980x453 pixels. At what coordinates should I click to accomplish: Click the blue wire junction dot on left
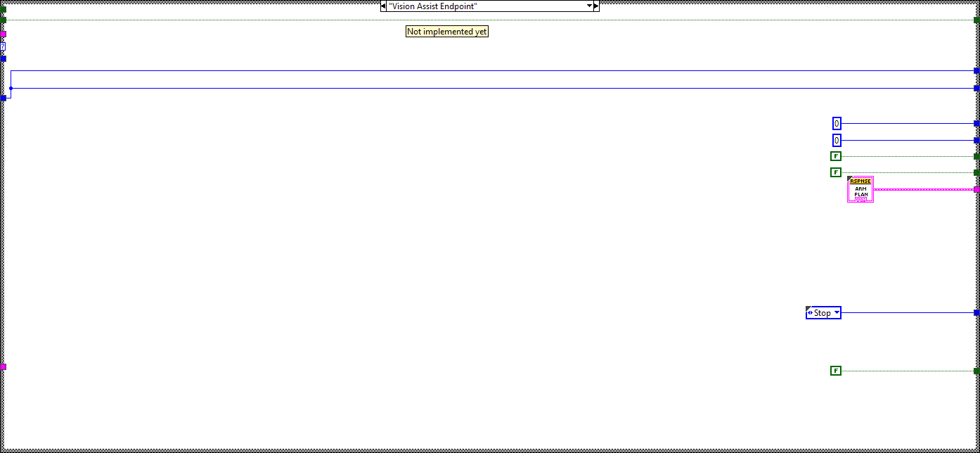coord(11,88)
